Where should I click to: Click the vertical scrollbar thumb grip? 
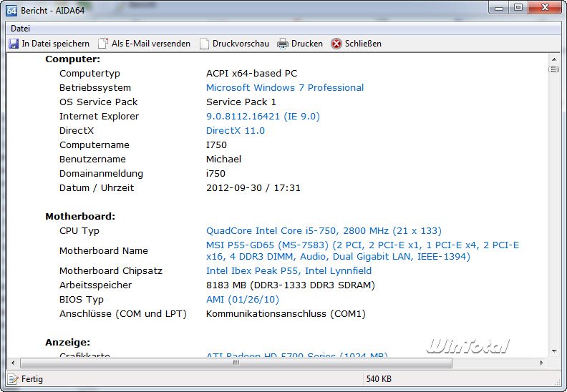pos(554,69)
